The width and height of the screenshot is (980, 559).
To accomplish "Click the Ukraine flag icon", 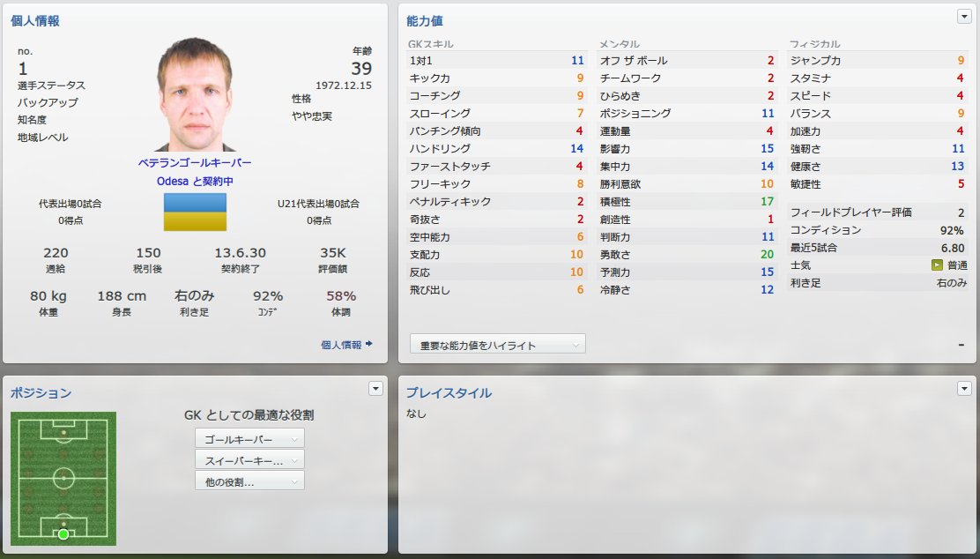I will coord(195,212).
